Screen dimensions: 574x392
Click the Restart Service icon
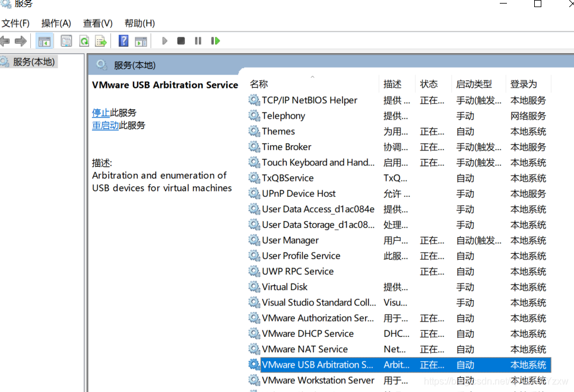(215, 41)
